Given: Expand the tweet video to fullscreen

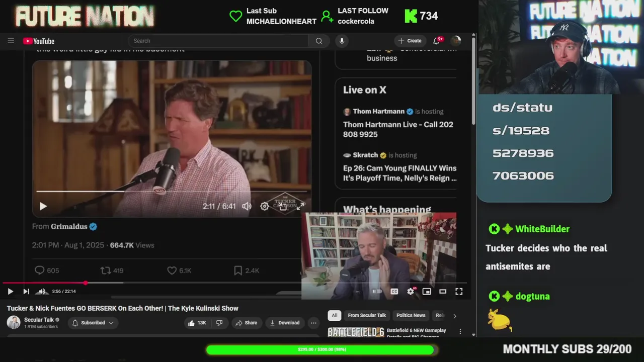Looking at the screenshot, I should click(300, 206).
